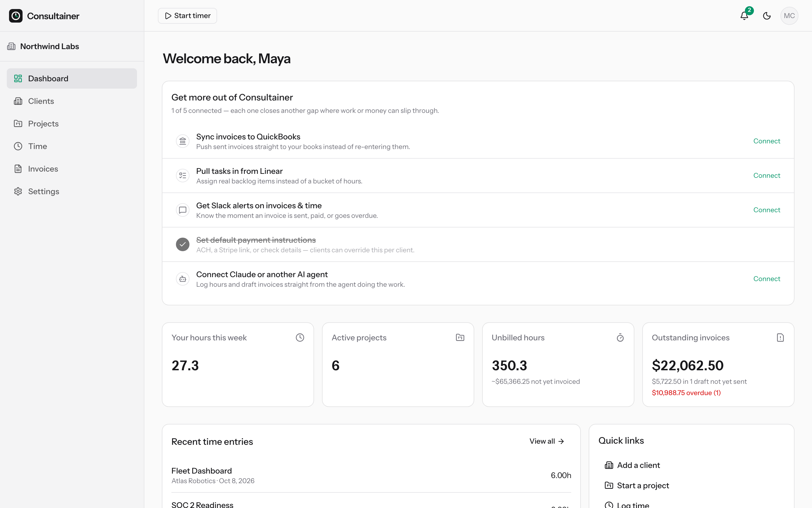The image size is (812, 508).
Task: Start the timer
Action: click(187, 16)
